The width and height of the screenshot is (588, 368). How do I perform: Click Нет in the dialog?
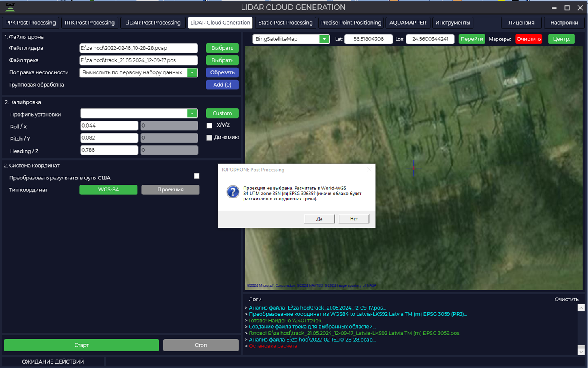coord(354,219)
